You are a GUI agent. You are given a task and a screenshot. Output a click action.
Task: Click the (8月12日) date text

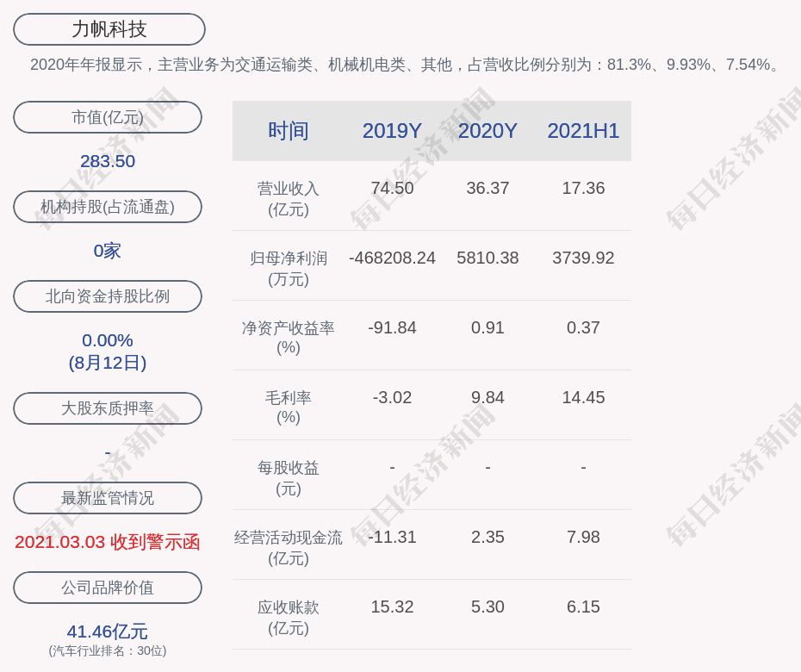(108, 363)
